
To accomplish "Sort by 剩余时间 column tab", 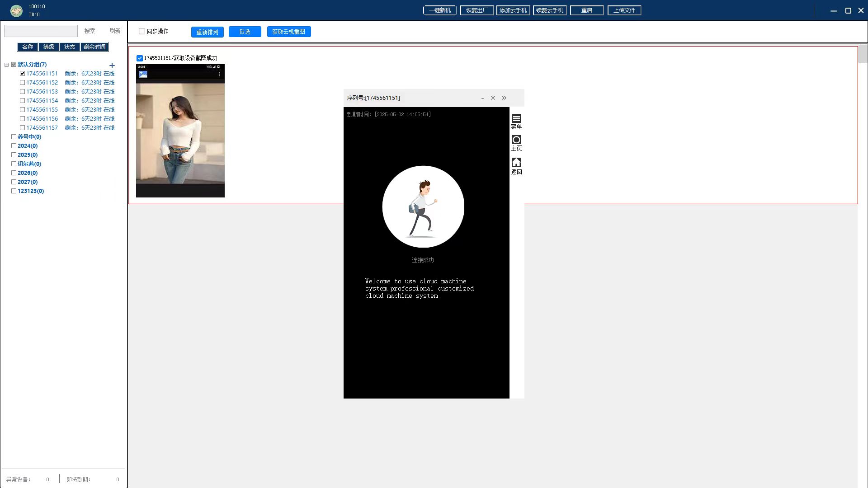I will (94, 47).
